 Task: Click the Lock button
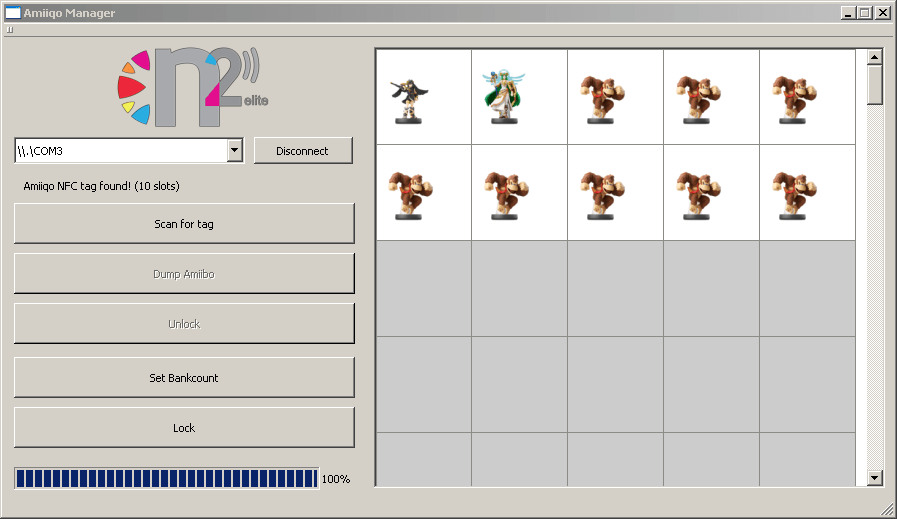coord(184,428)
